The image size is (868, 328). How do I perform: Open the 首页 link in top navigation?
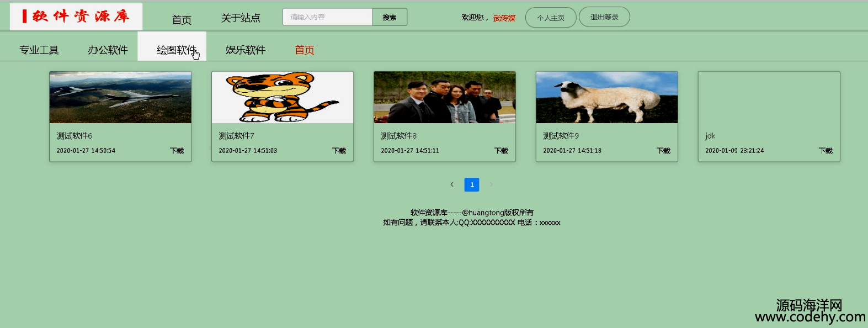[182, 20]
